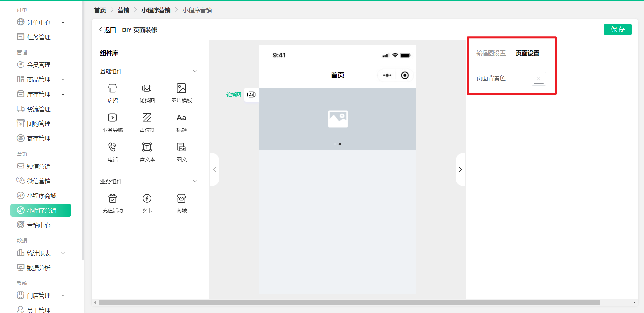Viewport: 644px width, 313px height.
Task: Click the 小程序营销 breadcrumb link
Action: click(156, 10)
